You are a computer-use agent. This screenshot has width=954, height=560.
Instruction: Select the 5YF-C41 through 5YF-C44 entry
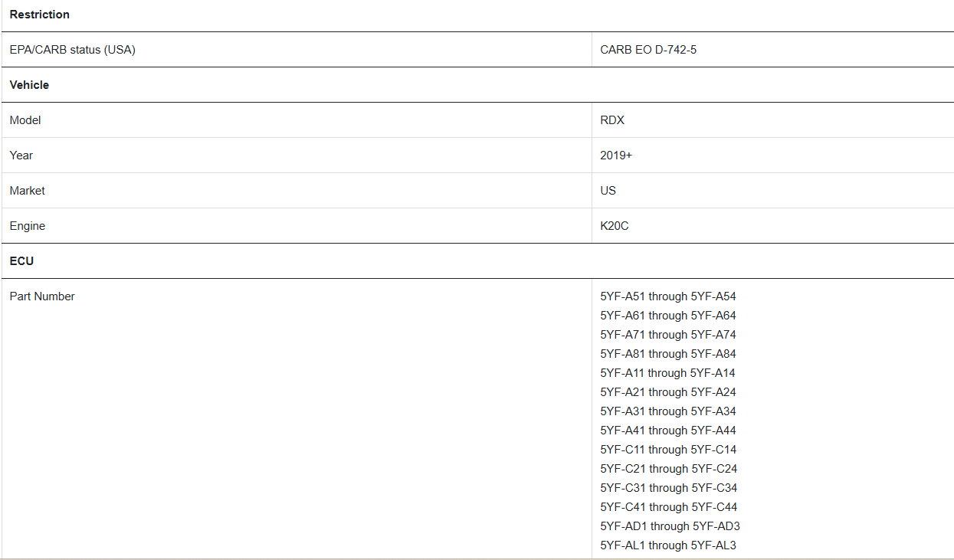pos(669,507)
